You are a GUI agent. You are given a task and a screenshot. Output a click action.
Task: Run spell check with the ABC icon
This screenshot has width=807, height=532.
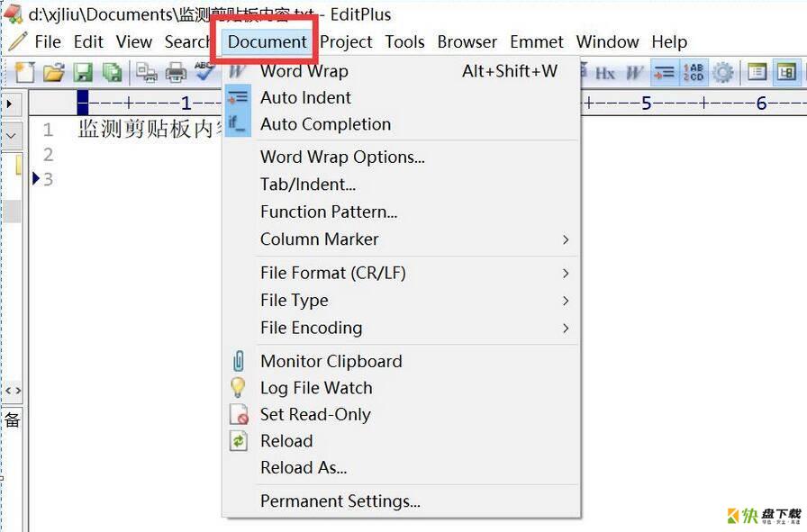(x=204, y=71)
